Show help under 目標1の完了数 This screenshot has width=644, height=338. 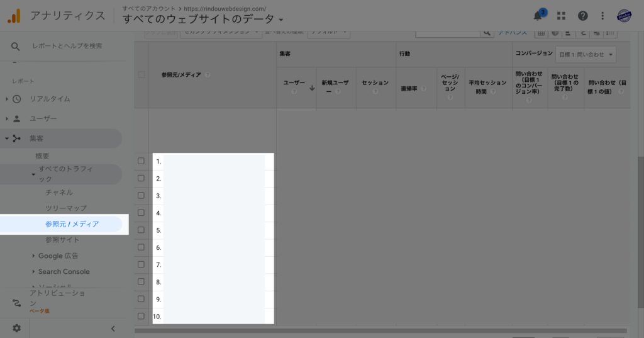pos(565,98)
